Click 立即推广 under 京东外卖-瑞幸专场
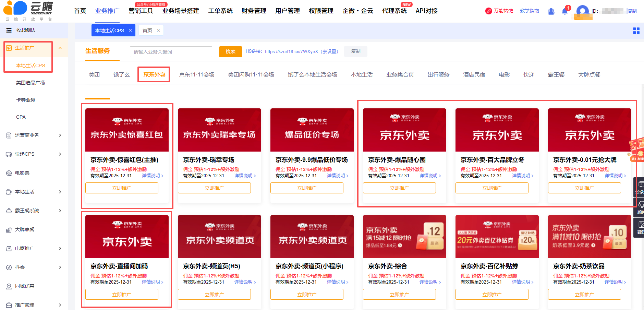644x310 pixels. [214, 188]
